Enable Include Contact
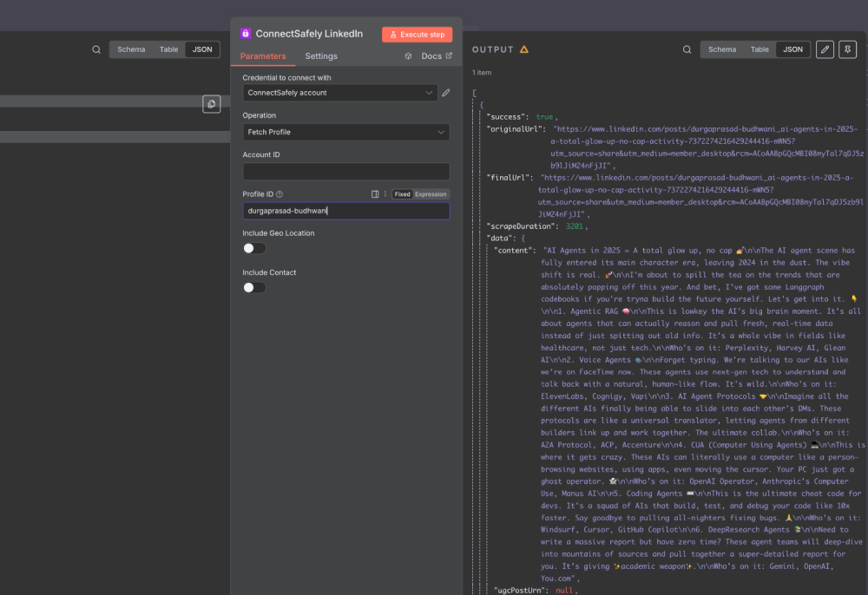 (253, 287)
